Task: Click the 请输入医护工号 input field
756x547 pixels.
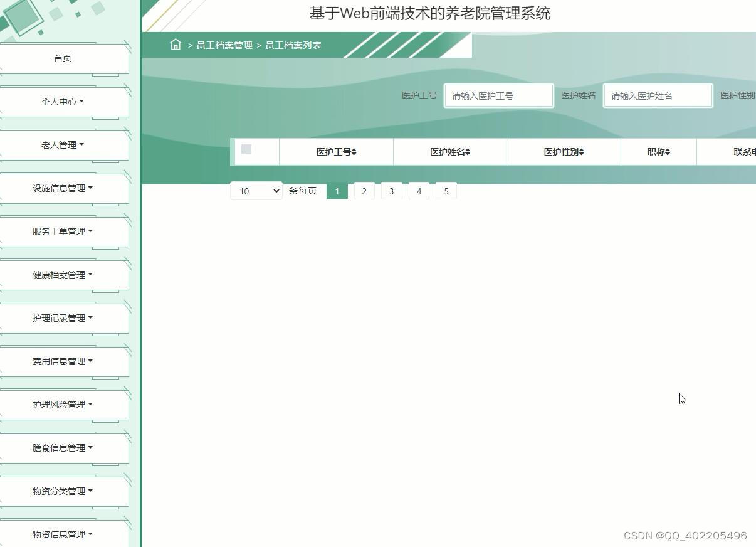Action: pos(498,95)
